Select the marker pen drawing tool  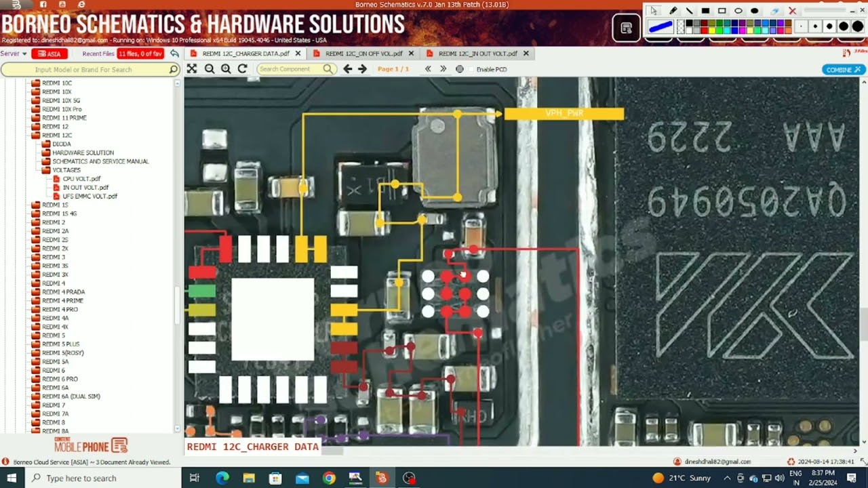click(x=673, y=11)
